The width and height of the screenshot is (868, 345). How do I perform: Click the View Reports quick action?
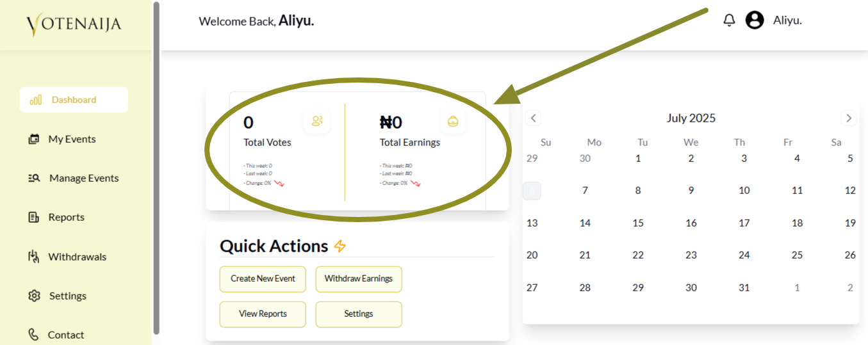(x=263, y=314)
